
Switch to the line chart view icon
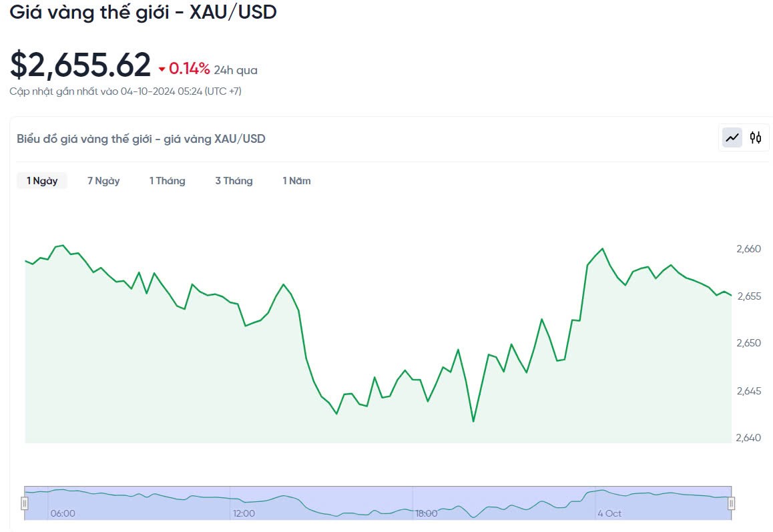(x=732, y=138)
